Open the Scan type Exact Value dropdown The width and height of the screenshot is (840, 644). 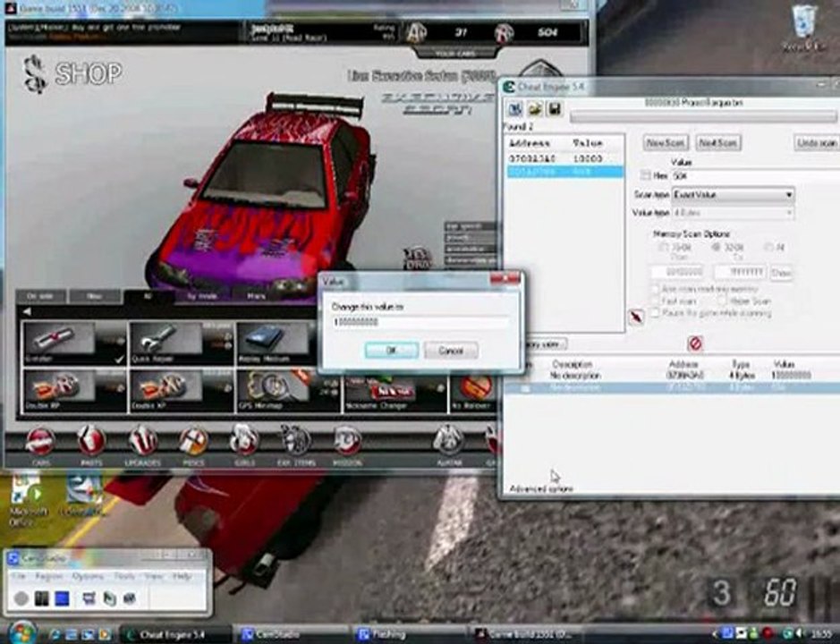733,194
